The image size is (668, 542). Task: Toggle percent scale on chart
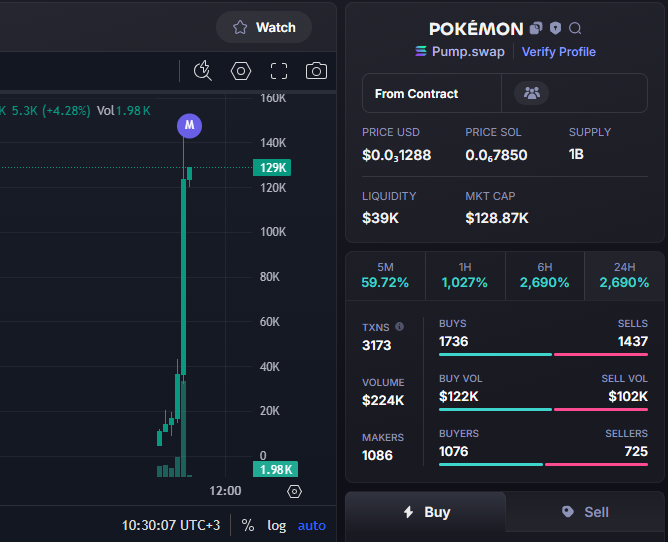pos(248,525)
